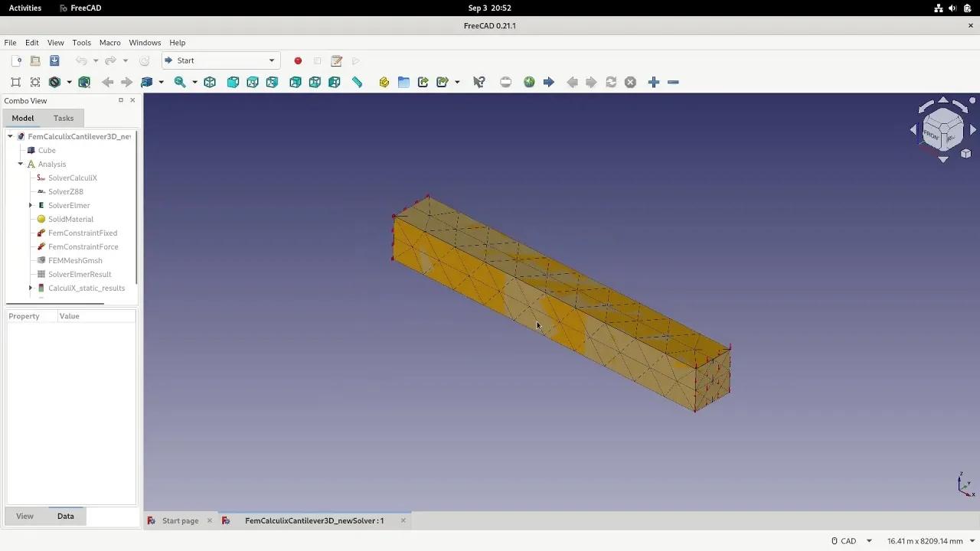Open the Windows menu
Viewport: 980px width, 551px height.
pos(145,43)
